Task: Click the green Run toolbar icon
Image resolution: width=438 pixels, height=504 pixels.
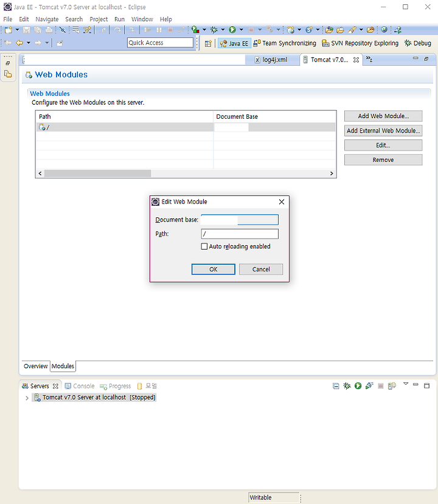Action: pyautogui.click(x=232, y=30)
